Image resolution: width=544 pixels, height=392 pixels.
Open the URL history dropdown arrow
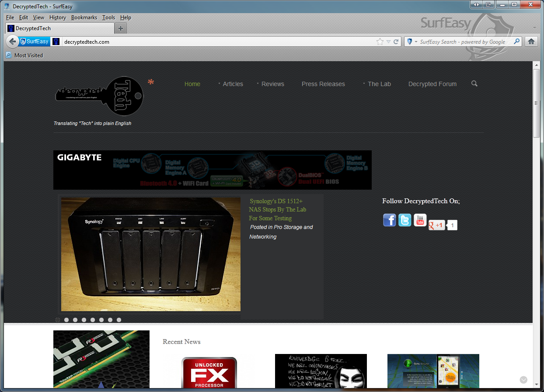(x=388, y=42)
